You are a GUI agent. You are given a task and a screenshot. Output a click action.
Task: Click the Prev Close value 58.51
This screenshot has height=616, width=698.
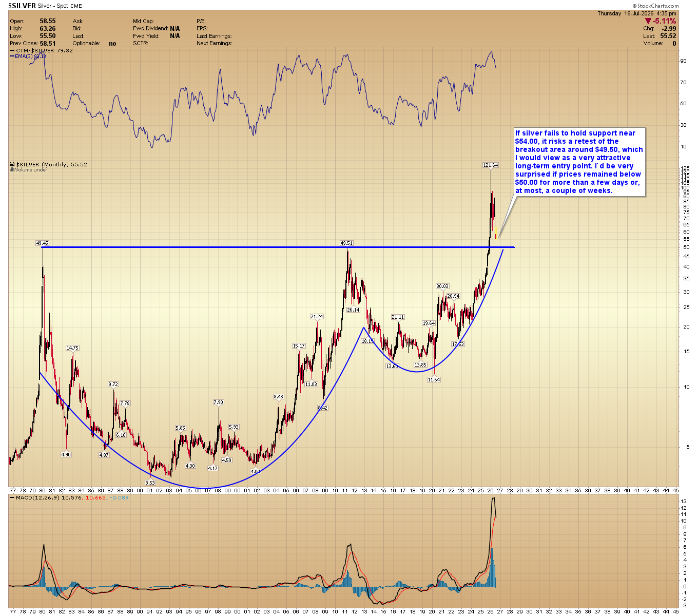pos(48,44)
